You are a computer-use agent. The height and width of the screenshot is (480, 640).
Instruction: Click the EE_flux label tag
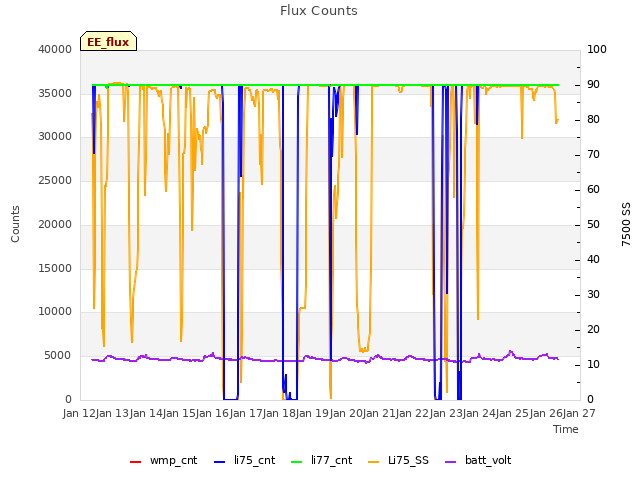pos(108,41)
